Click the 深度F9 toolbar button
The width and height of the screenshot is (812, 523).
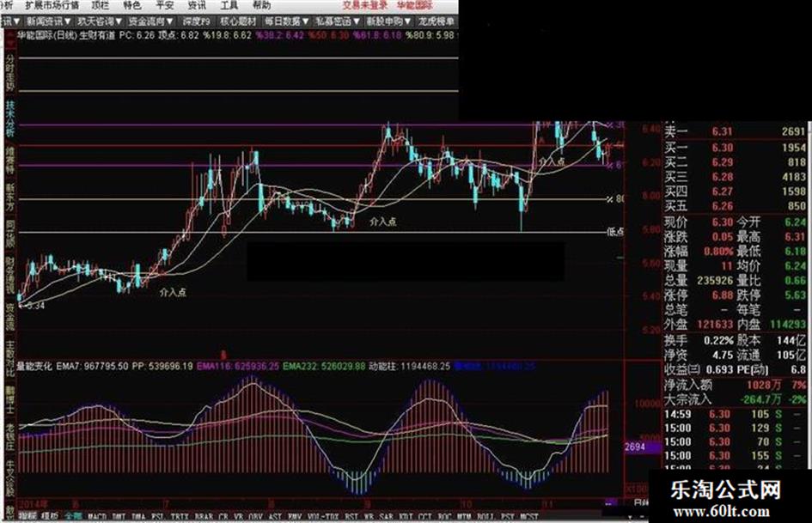click(x=196, y=21)
